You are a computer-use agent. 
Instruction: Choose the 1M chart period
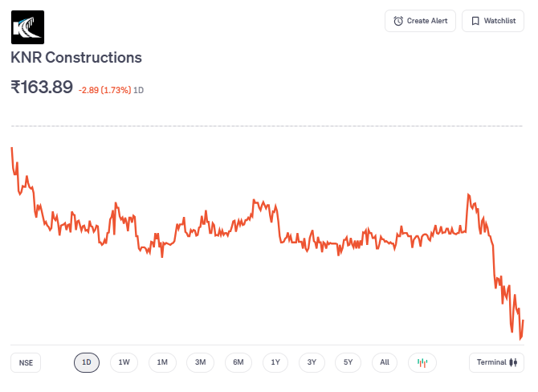pyautogui.click(x=162, y=362)
